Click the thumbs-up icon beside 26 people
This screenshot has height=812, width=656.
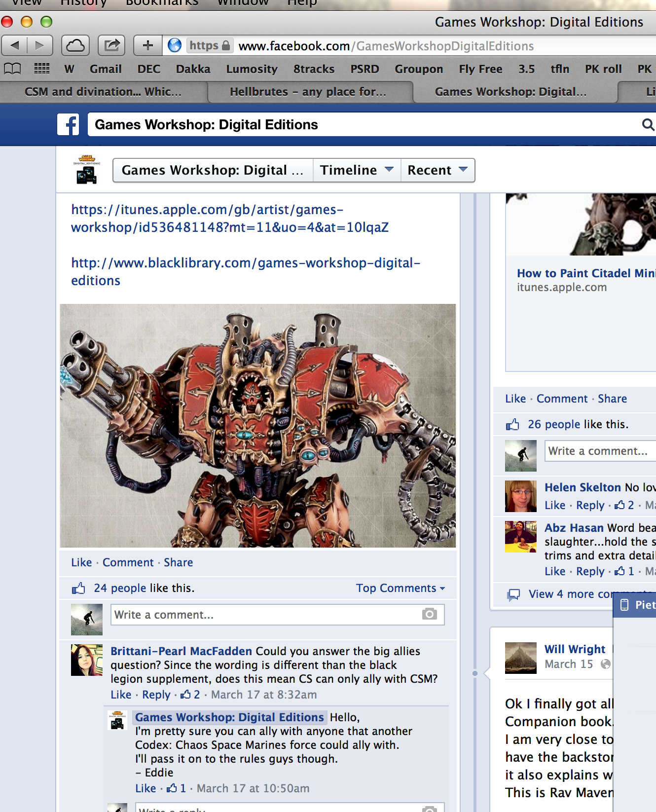(x=512, y=424)
